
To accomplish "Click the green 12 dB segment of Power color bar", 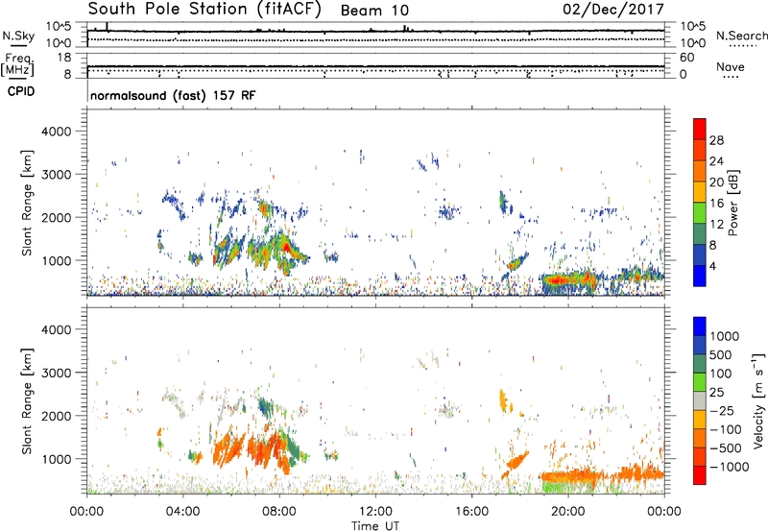I will pos(700,213).
